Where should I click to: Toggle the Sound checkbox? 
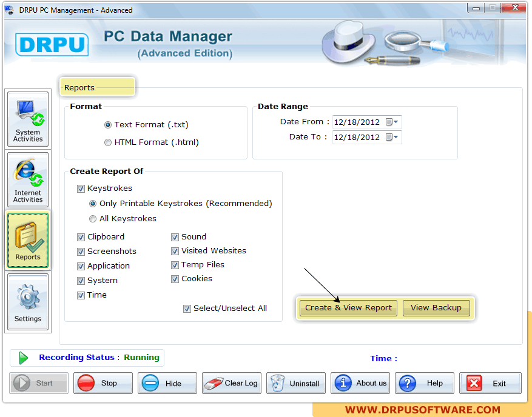tap(175, 238)
